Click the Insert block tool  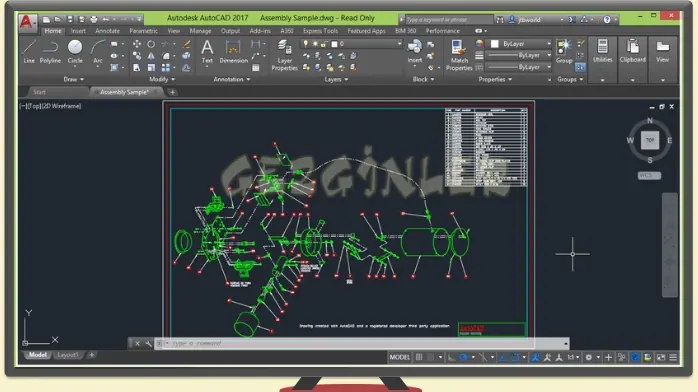tap(414, 52)
